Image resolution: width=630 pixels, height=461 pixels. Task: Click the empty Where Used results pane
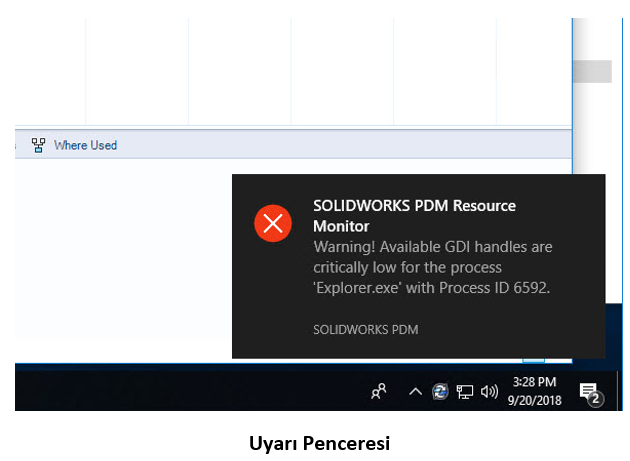[120, 260]
